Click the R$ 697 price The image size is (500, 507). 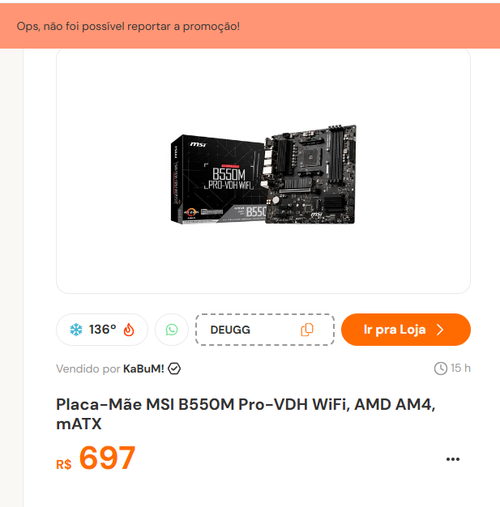96,458
